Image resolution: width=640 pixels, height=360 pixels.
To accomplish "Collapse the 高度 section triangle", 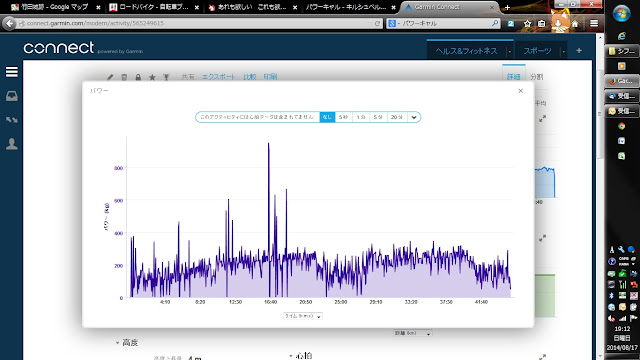I will [118, 343].
